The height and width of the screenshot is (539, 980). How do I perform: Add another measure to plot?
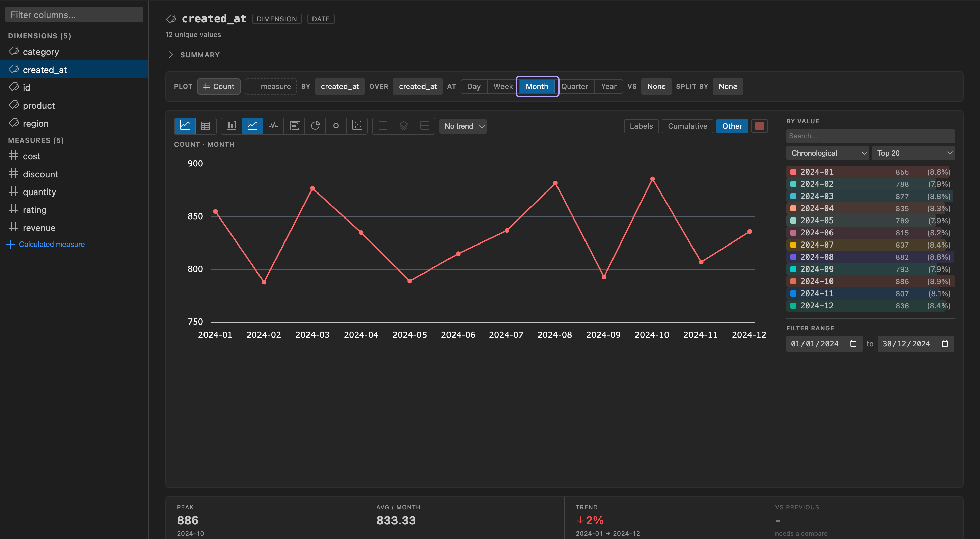(271, 86)
